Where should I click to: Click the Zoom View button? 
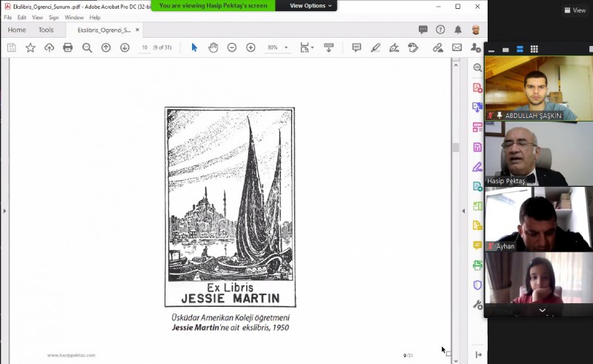coord(574,10)
